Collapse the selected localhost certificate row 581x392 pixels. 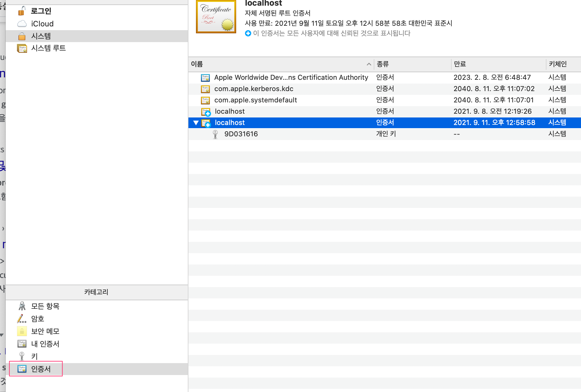196,123
